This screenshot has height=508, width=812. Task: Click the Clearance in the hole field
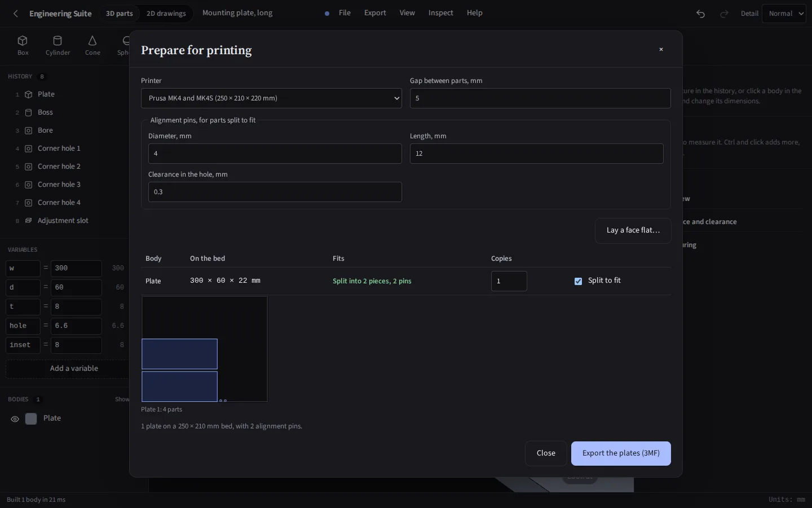coord(275,192)
